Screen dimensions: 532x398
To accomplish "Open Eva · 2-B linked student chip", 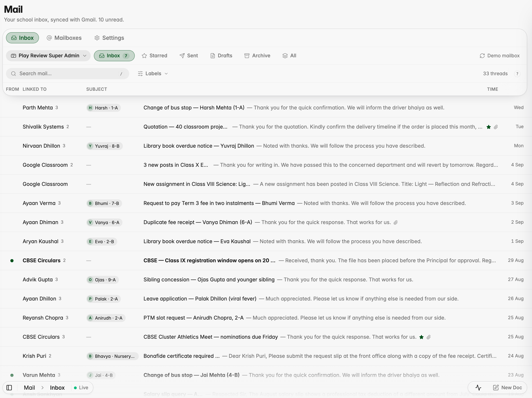I will point(102,242).
